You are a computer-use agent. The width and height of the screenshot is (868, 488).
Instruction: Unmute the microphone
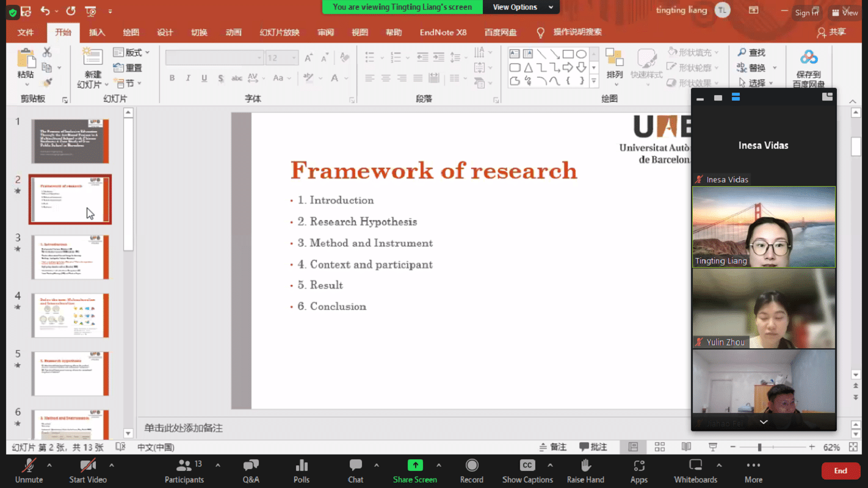pyautogui.click(x=29, y=466)
